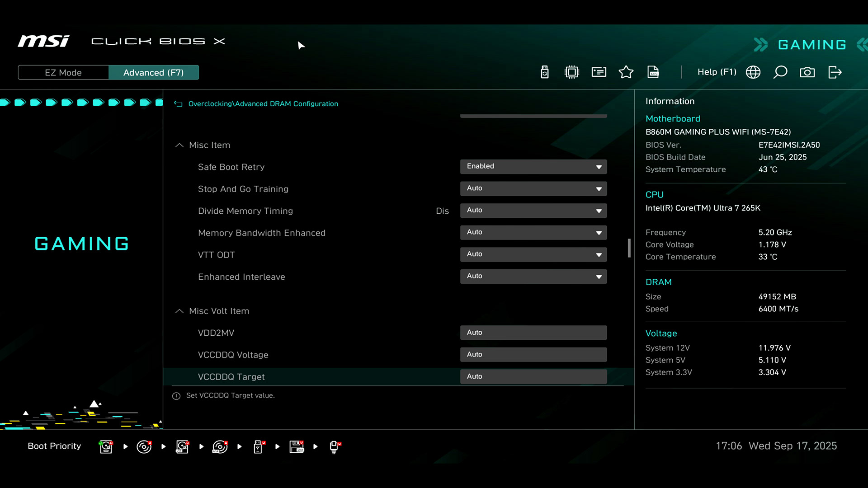This screenshot has height=488, width=868.
Task: Open Stop And Go Training dropdown
Action: pyautogui.click(x=533, y=188)
